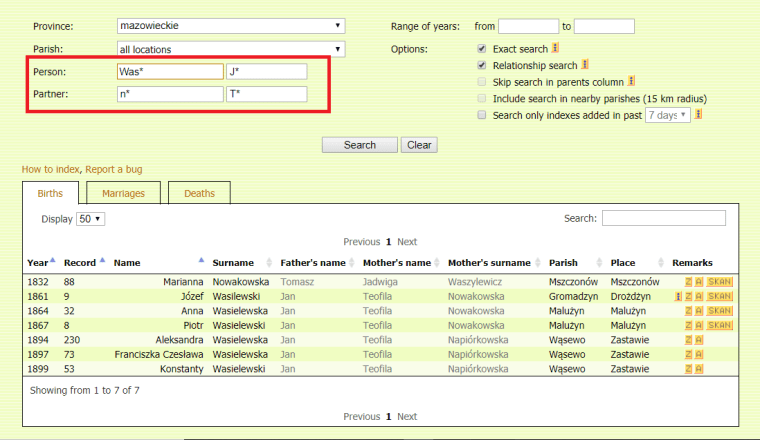760x440 pixels.
Task: Open the Province dropdown showing mazowieckie
Action: [231, 25]
